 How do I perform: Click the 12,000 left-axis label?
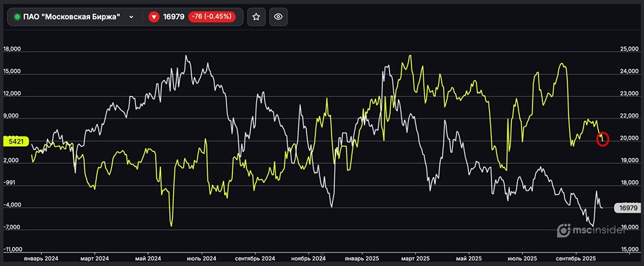12,93
